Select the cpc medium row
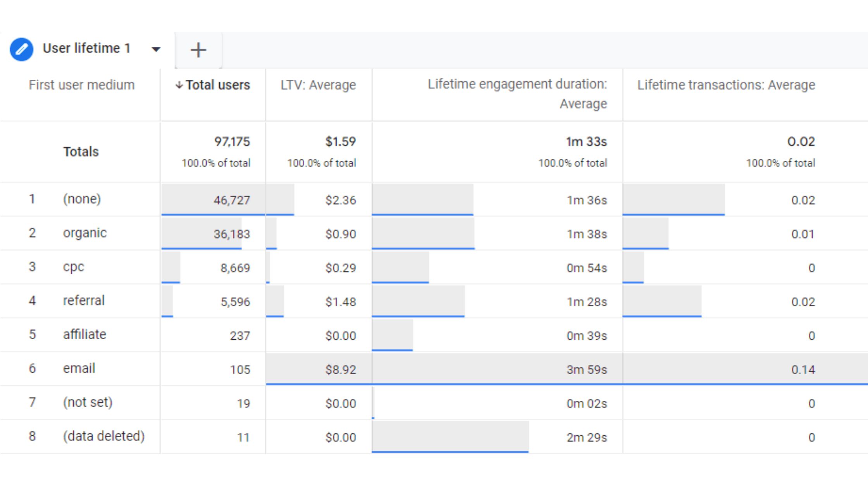The image size is (868, 488). point(74,267)
